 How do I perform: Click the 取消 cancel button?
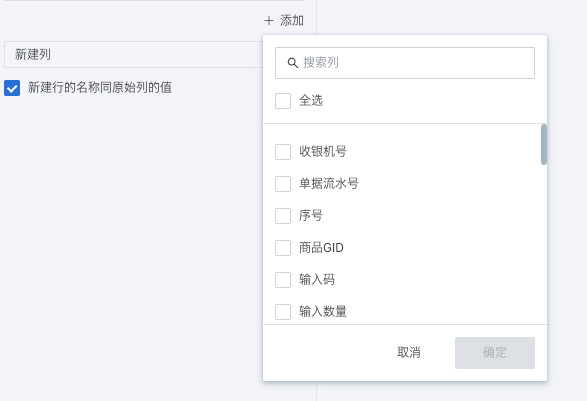coord(409,353)
